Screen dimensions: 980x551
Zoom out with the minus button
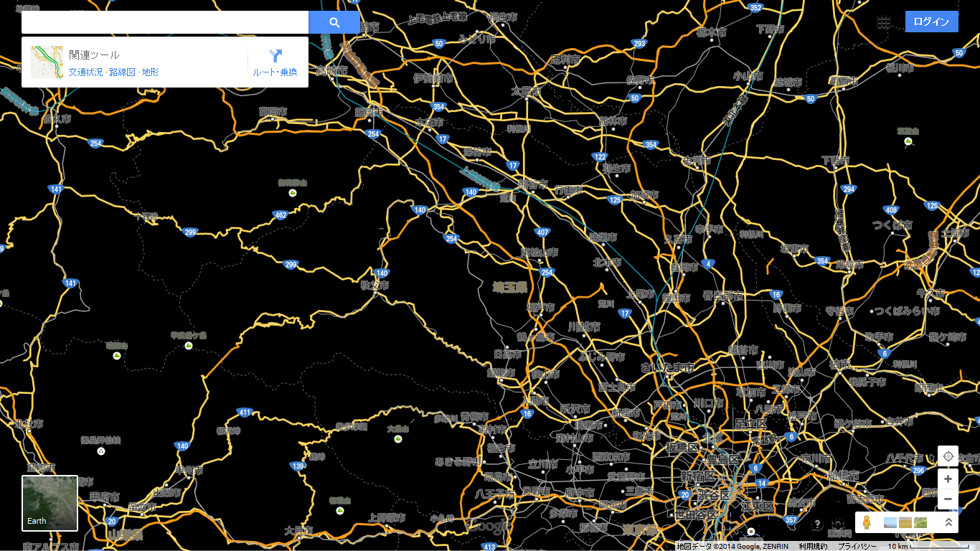coord(948,499)
